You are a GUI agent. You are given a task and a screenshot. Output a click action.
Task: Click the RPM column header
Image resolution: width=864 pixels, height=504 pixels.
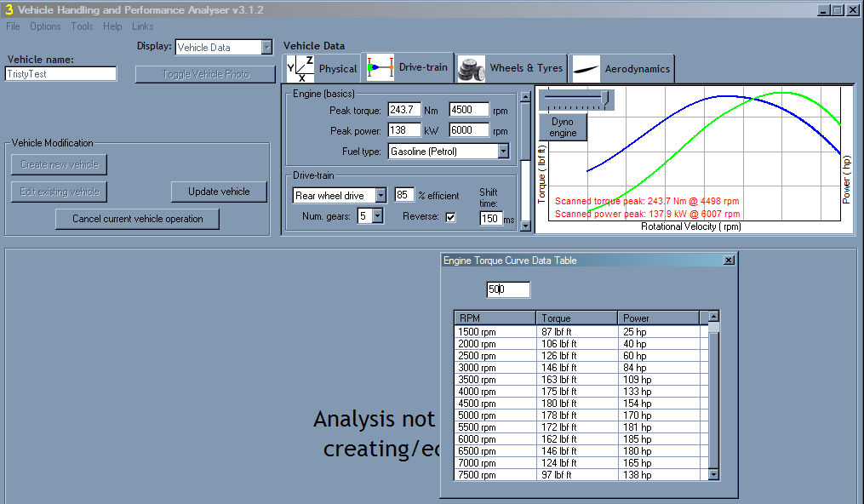[495, 318]
